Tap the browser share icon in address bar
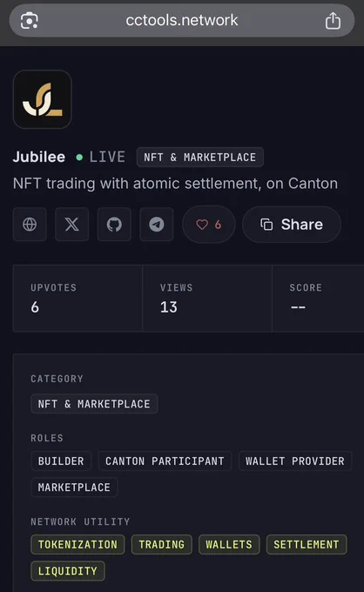 333,20
